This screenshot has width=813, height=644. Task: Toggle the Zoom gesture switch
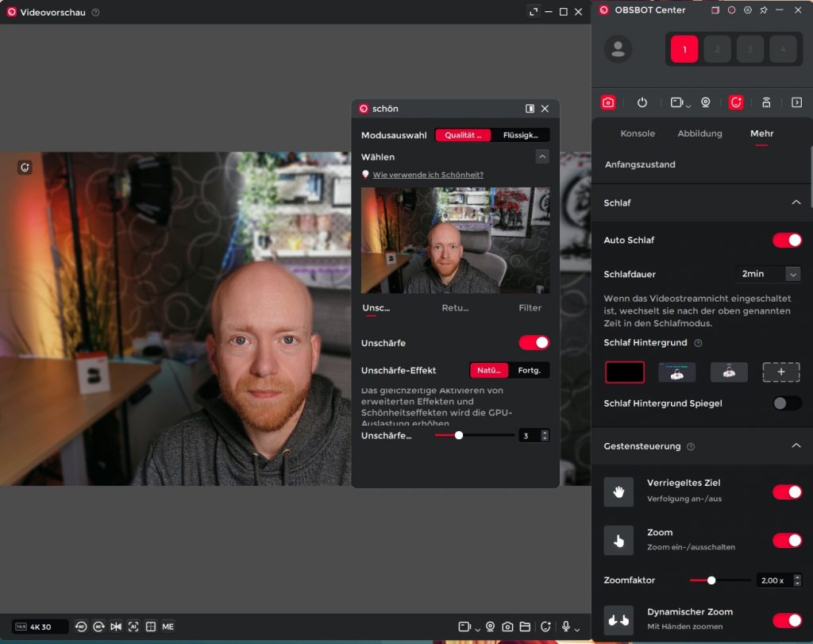click(787, 540)
